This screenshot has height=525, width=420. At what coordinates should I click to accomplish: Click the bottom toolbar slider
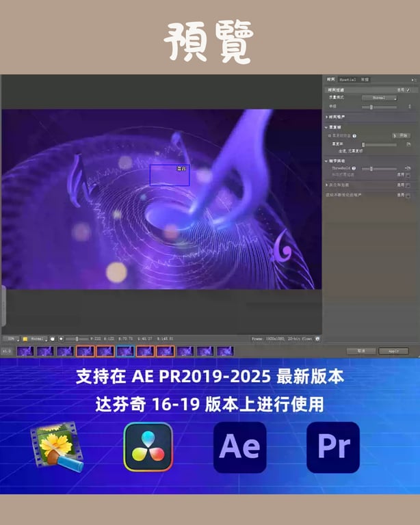pos(77,339)
